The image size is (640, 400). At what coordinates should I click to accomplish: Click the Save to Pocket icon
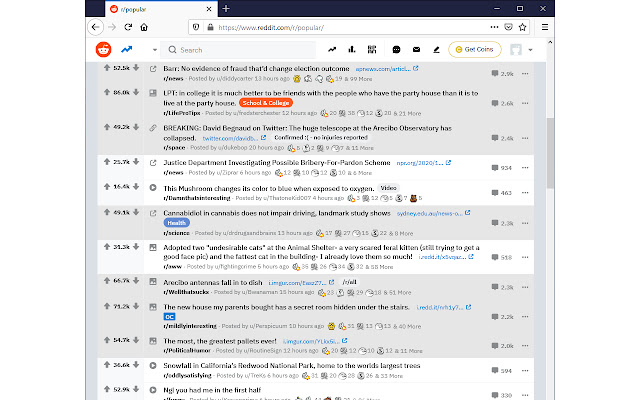coord(509,27)
